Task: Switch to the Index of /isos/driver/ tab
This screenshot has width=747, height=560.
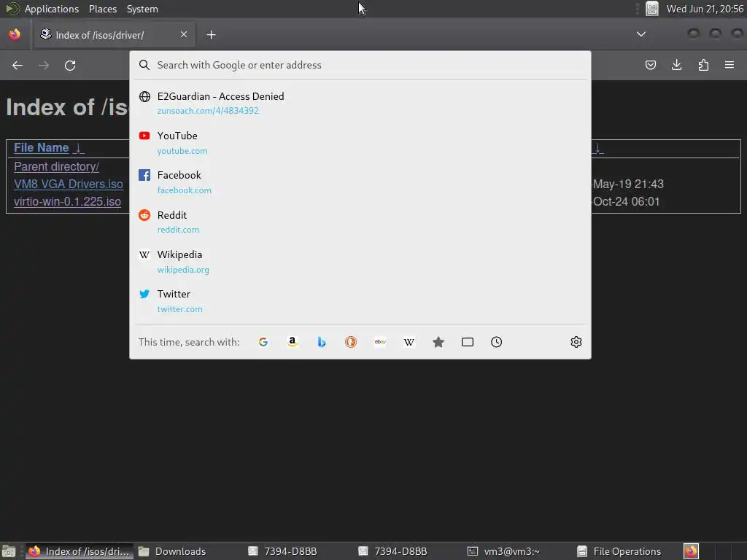Action: click(113, 35)
